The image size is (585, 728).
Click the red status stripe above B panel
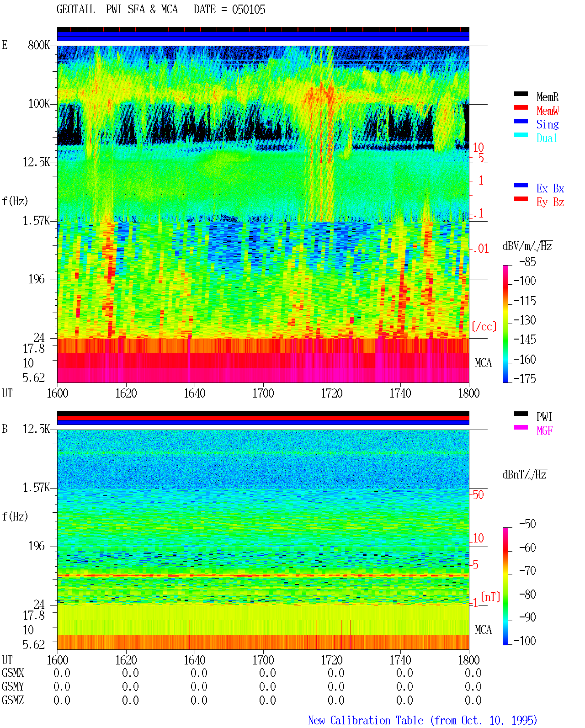263,418
